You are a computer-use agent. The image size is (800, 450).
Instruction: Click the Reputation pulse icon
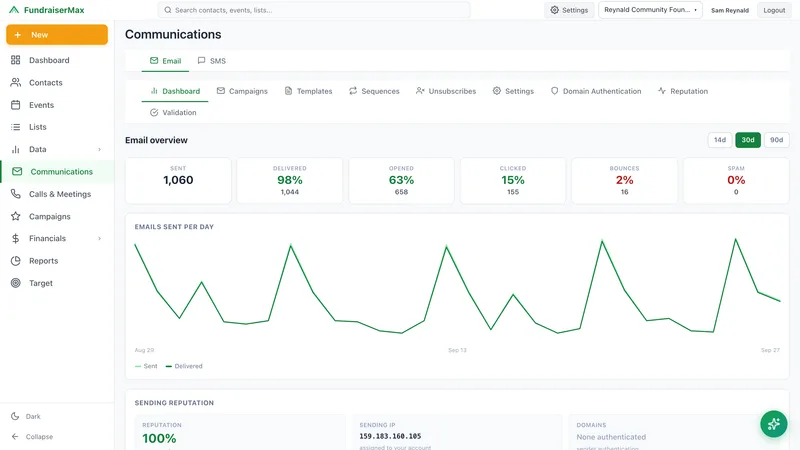(x=662, y=91)
